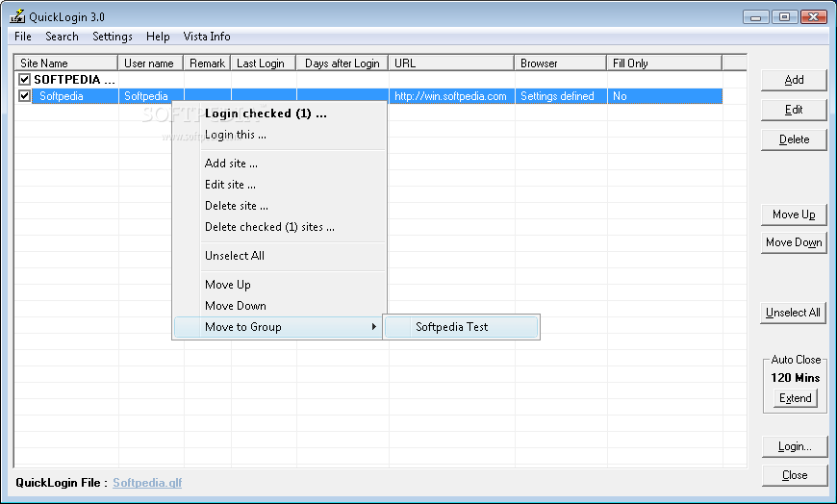Click Softpedia in the User name column
This screenshot has height=504, width=837.
click(x=146, y=96)
